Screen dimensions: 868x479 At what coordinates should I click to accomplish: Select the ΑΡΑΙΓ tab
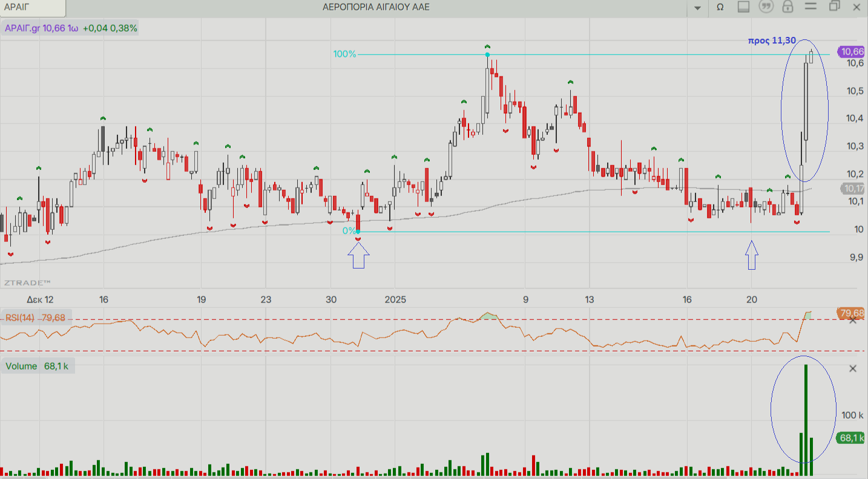pos(33,8)
